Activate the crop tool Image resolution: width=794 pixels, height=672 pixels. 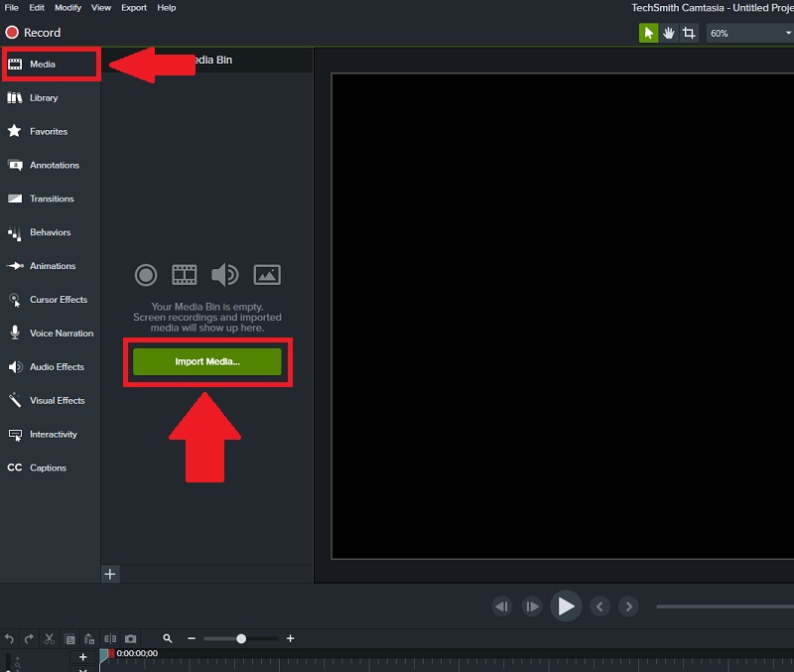[x=689, y=33]
